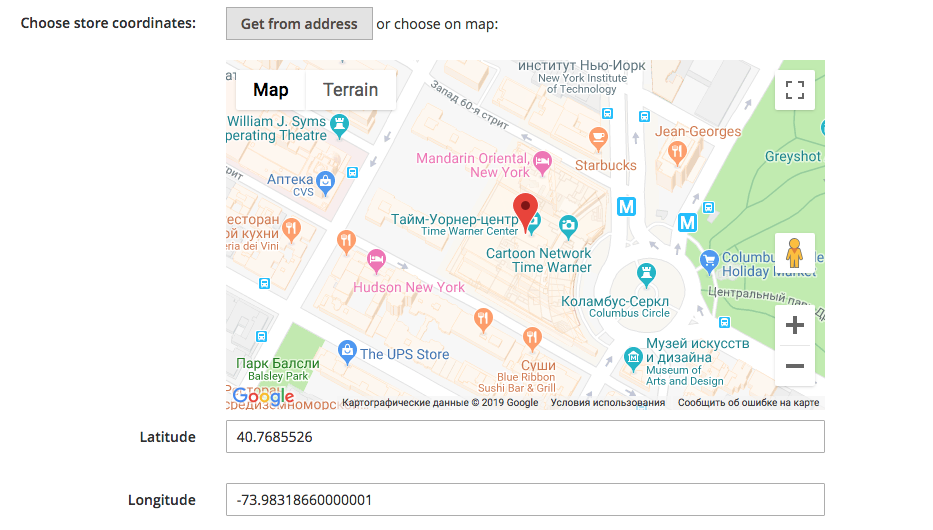Click the New York Institute of Technology label
The image size is (933, 530).
582,83
